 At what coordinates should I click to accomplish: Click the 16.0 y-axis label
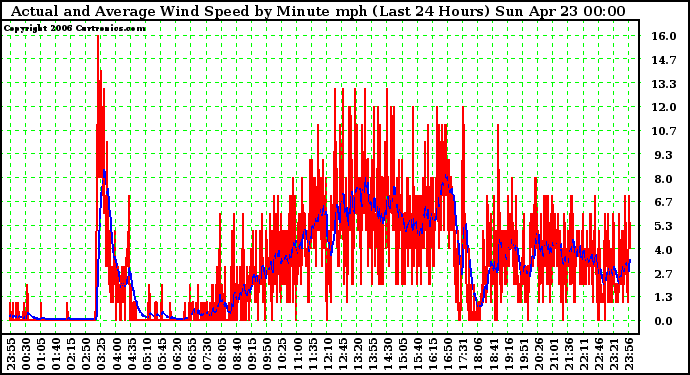point(664,36)
